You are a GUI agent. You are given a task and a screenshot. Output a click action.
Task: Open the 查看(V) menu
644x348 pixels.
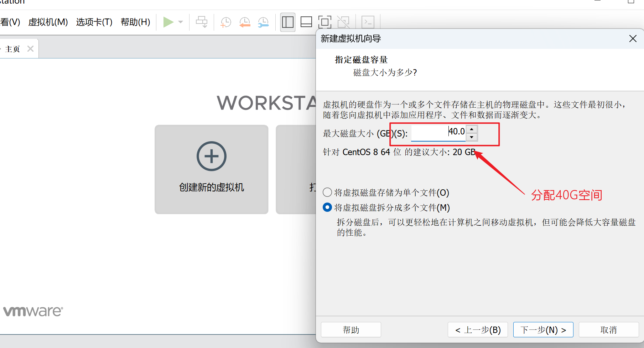click(x=10, y=22)
